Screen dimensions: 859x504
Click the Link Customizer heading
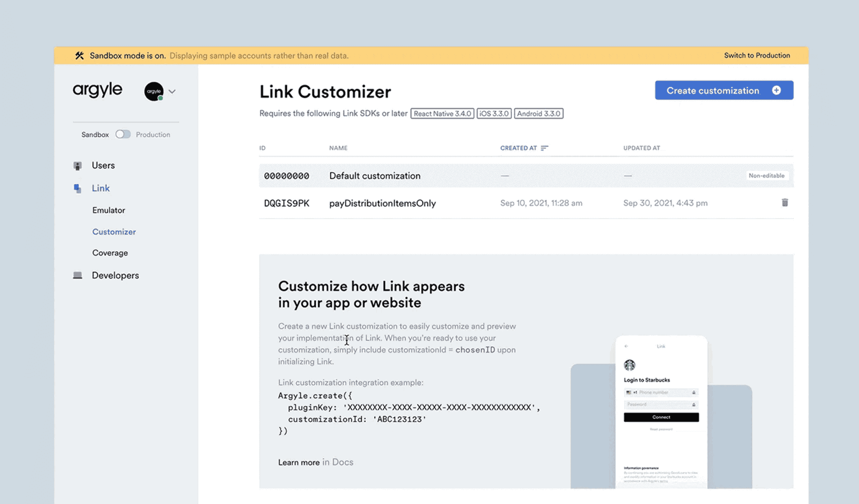point(325,92)
